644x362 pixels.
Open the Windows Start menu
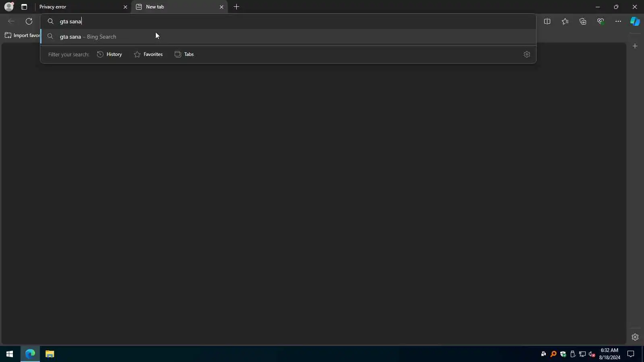[10, 354]
